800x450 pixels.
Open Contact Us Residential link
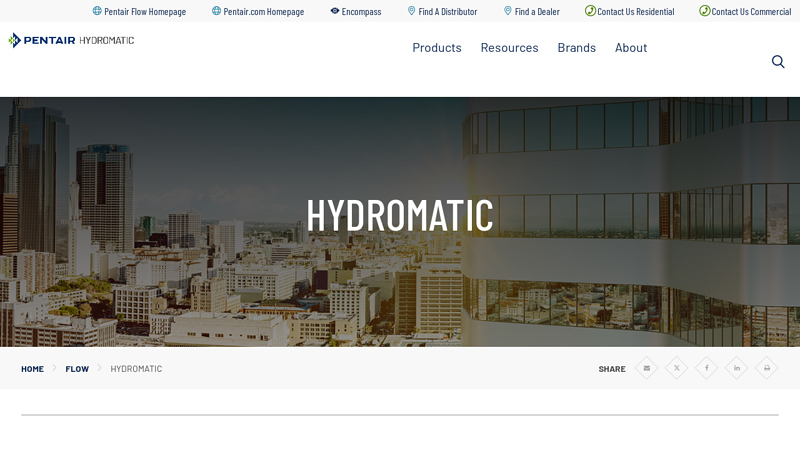pyautogui.click(x=636, y=12)
